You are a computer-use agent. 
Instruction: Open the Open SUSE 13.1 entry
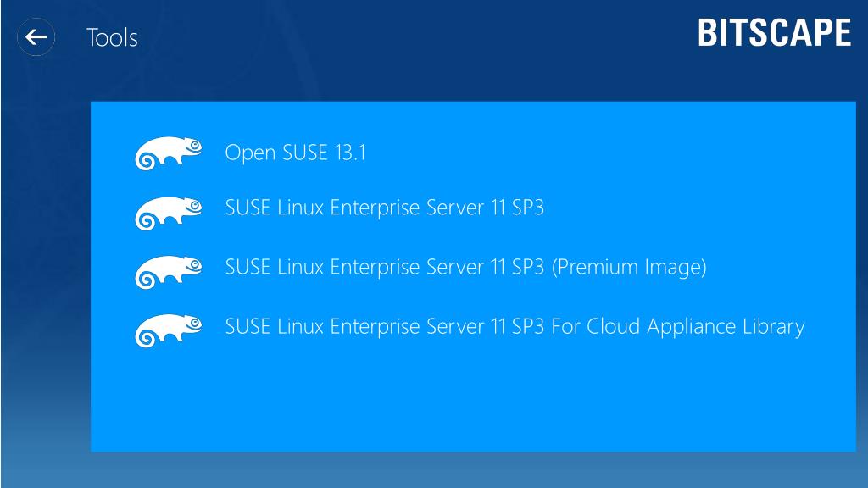[x=296, y=152]
